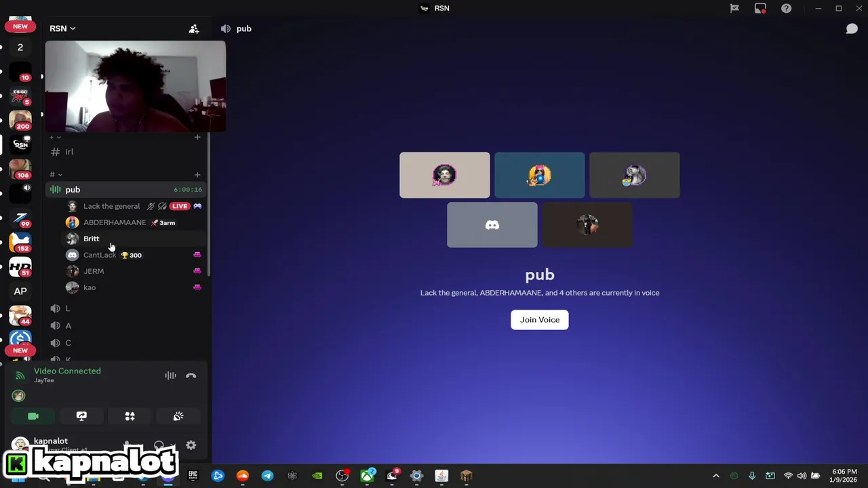This screenshot has width=868, height=488.
Task: Open the chat bubble icon in channel header
Action: click(x=852, y=28)
